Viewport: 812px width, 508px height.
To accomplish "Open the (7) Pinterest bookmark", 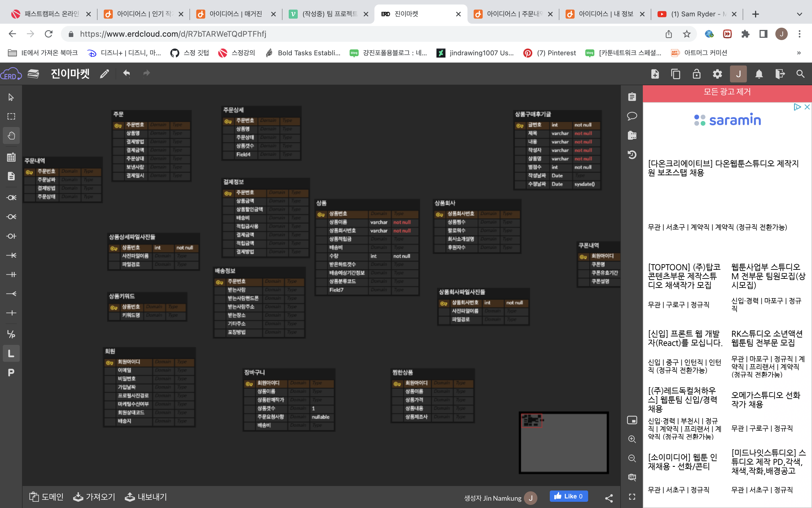I will 550,53.
